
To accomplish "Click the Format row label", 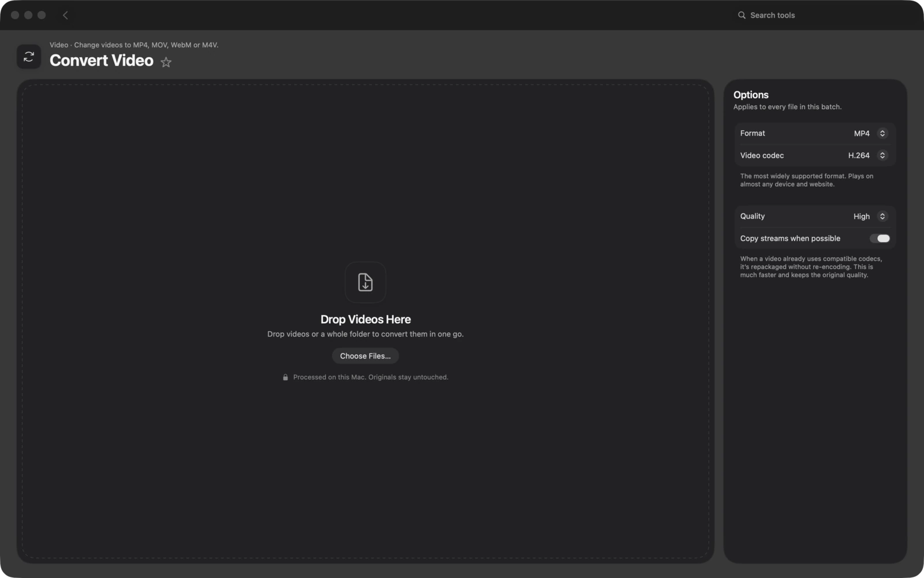I will (752, 134).
